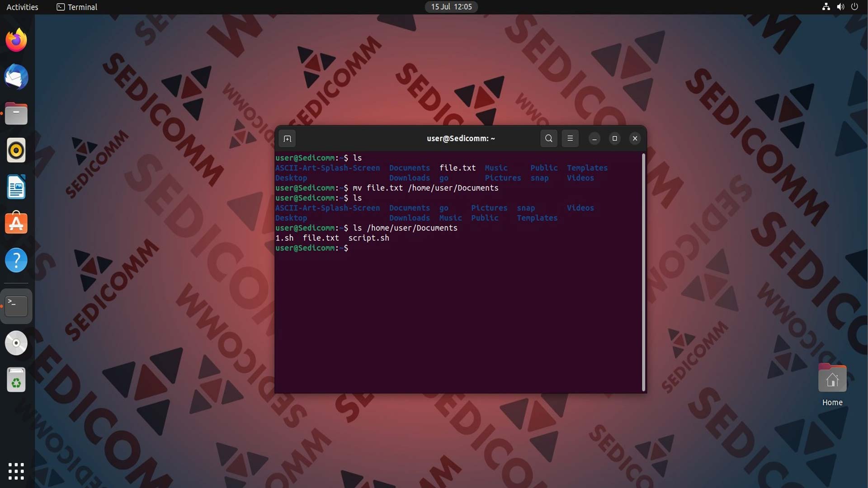Open the terminal hamburger menu
Viewport: 868px width, 488px height.
570,139
